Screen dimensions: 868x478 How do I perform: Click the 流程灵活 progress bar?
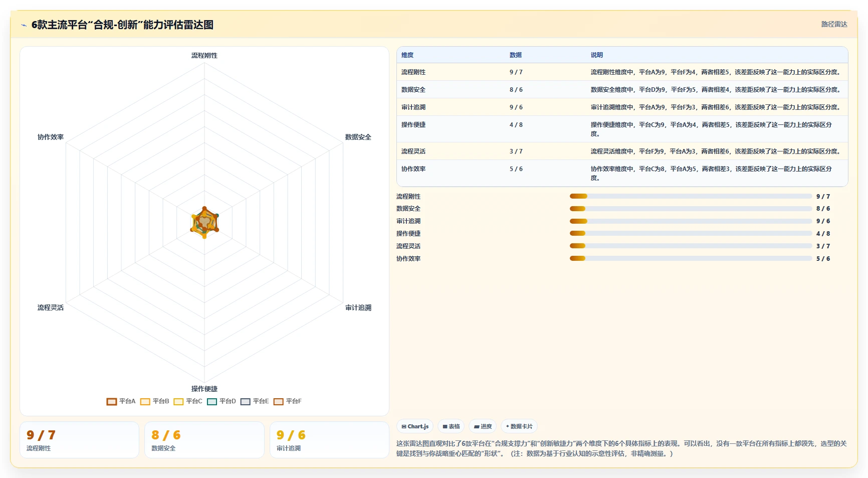691,246
